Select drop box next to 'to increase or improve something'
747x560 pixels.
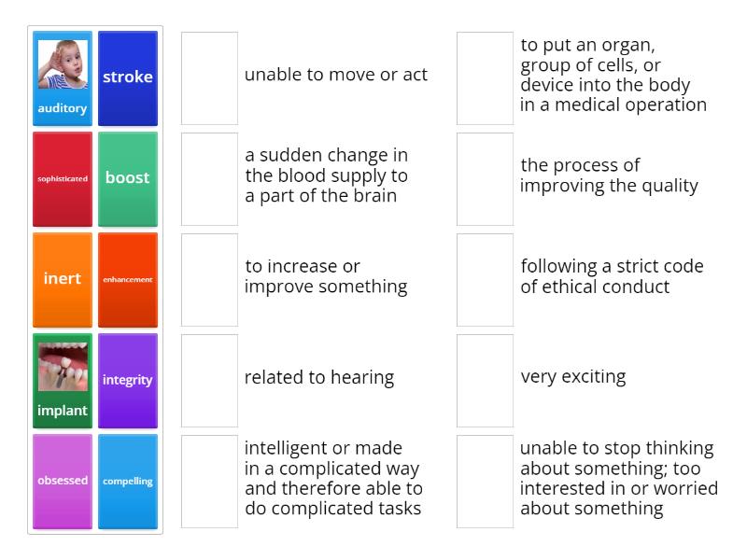(209, 280)
